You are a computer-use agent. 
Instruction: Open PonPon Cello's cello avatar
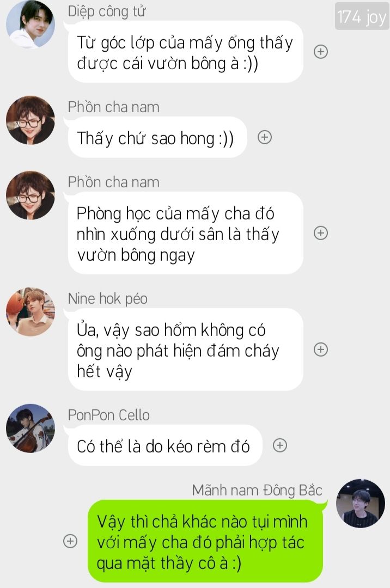[x=31, y=428]
